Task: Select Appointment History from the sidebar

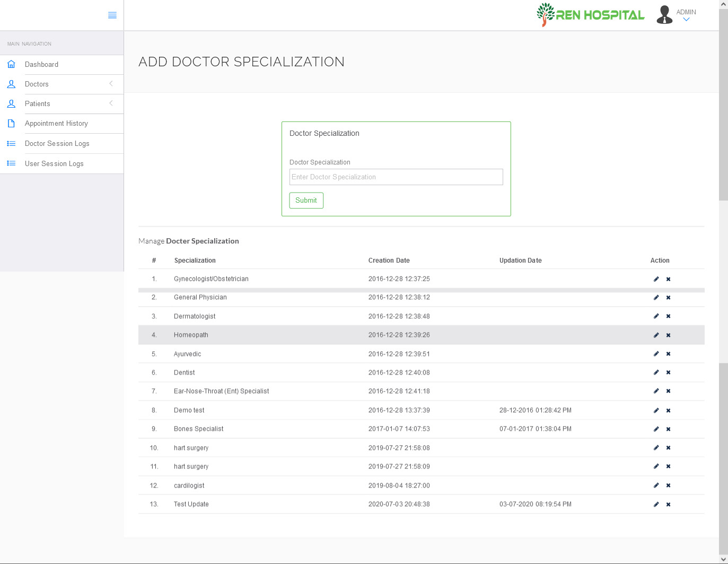Action: pos(56,123)
